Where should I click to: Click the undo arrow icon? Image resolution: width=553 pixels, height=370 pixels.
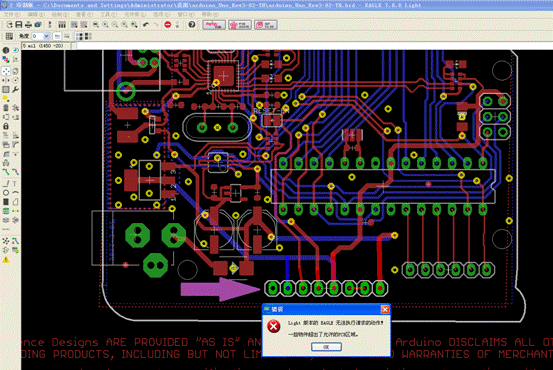146,25
